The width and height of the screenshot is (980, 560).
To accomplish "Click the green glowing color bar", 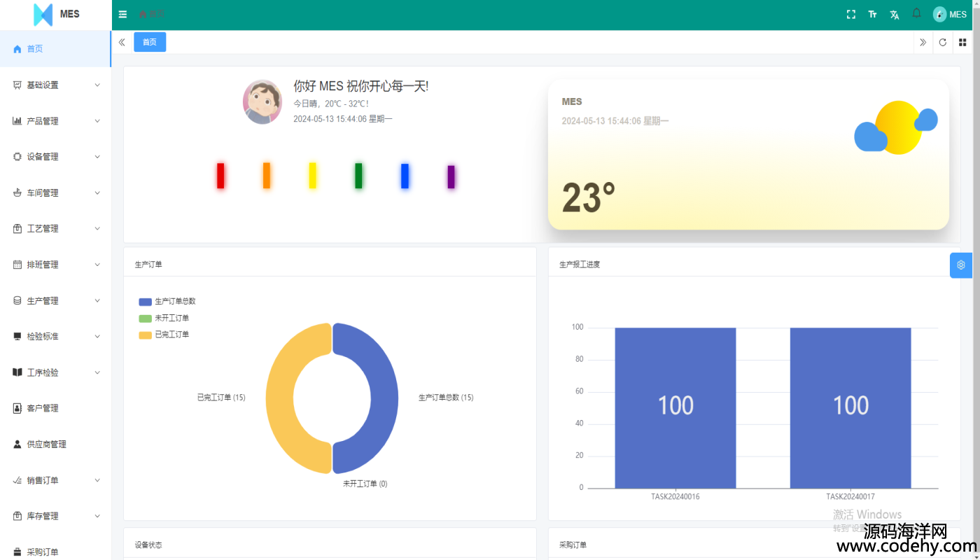I will pyautogui.click(x=358, y=176).
